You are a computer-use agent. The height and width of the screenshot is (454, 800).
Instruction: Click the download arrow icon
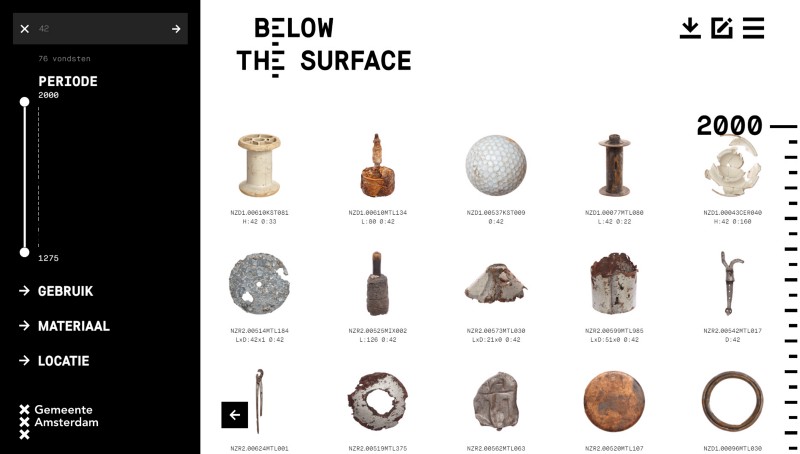[690, 28]
